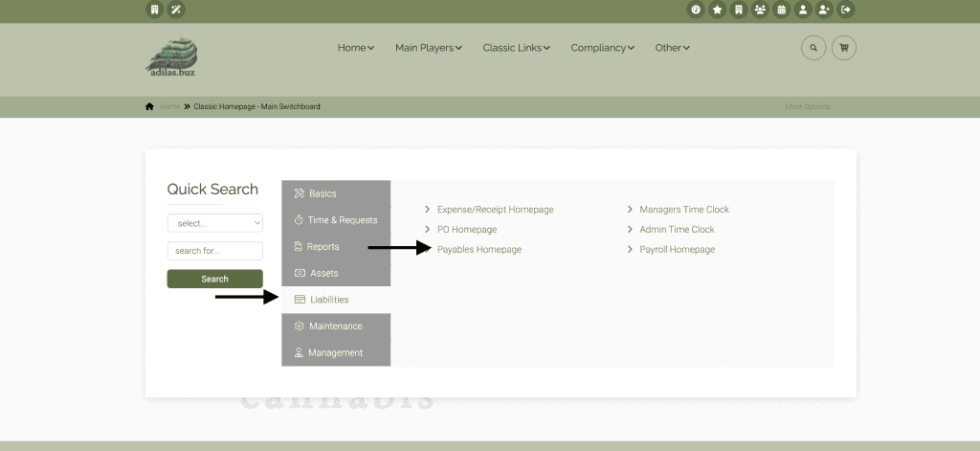Open the Main Players dropdown menu
This screenshot has width=980, height=451.
click(x=428, y=48)
